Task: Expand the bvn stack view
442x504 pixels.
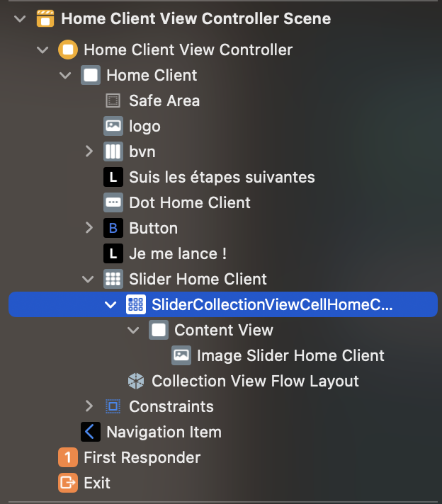Action: pyautogui.click(x=89, y=151)
